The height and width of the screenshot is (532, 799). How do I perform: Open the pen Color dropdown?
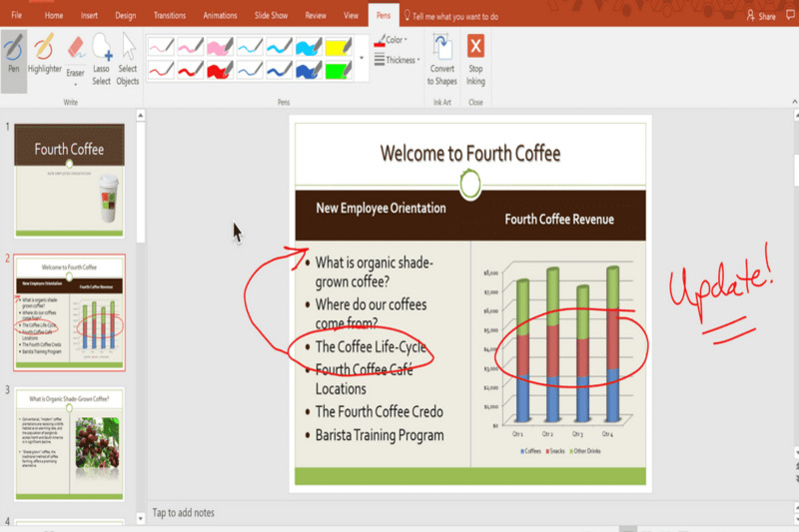(390, 40)
